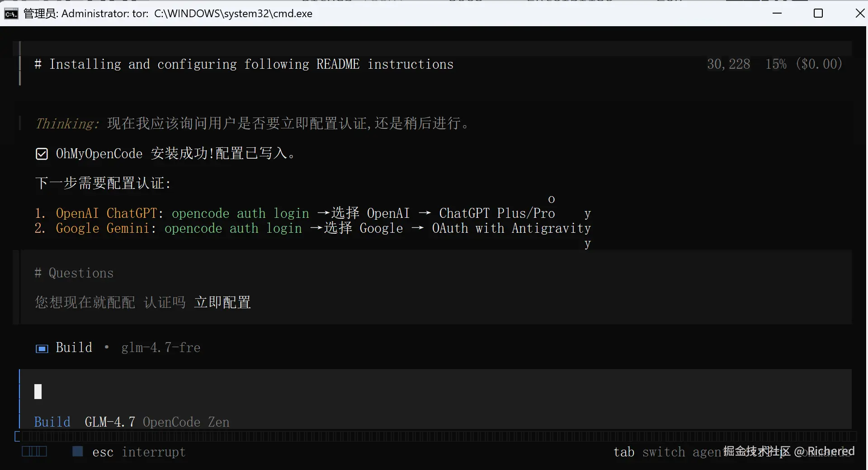Click the 'OAuth with Antigravity' text
Screen dimensions: 868x470
click(x=512, y=228)
